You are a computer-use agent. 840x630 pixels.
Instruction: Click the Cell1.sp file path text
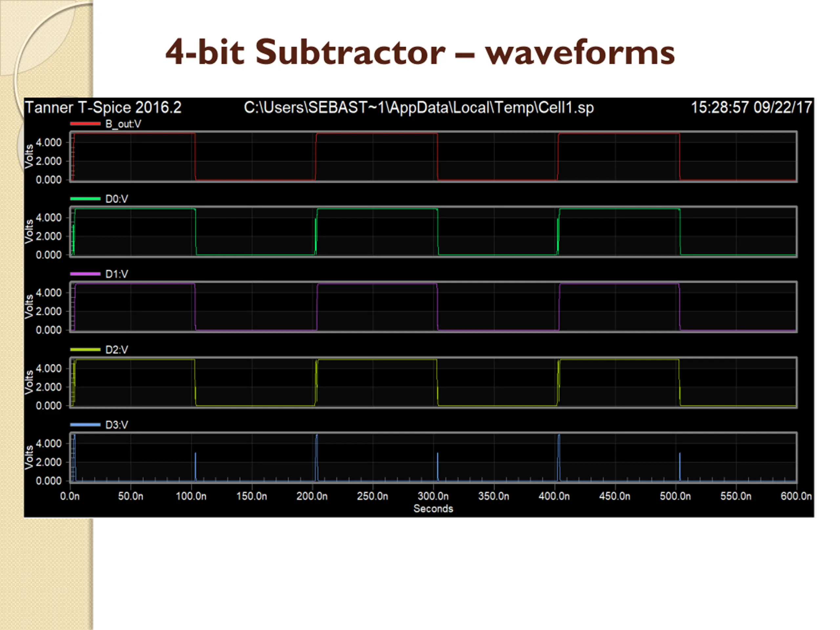(419, 108)
